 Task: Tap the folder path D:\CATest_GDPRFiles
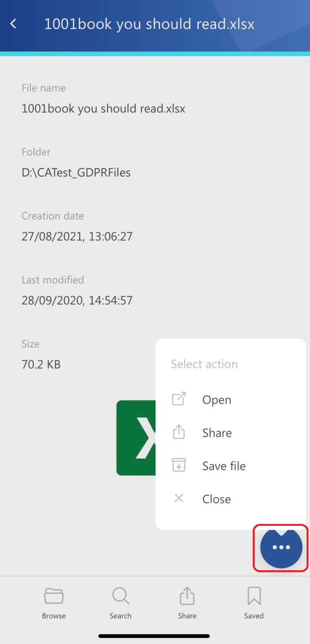(76, 172)
